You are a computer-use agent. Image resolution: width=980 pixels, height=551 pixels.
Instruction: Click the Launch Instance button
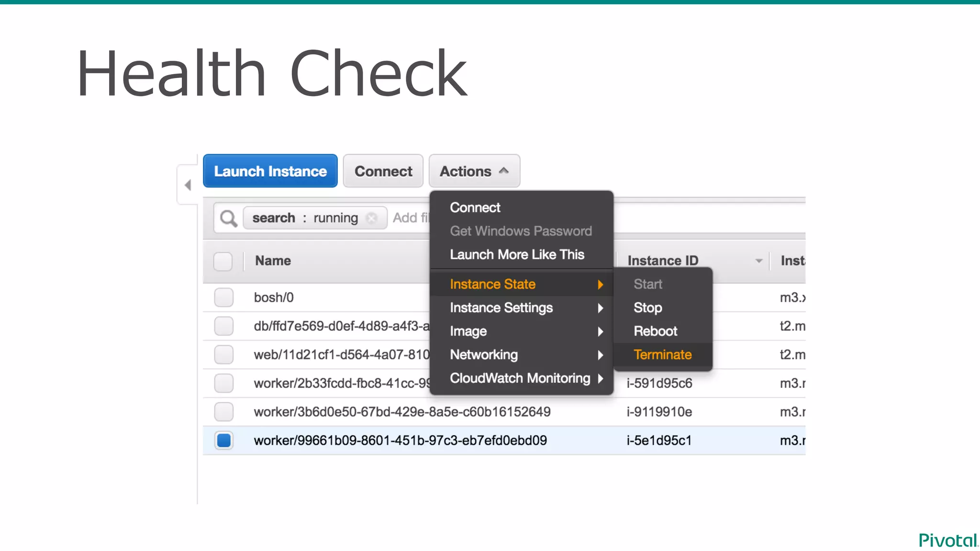click(x=270, y=171)
